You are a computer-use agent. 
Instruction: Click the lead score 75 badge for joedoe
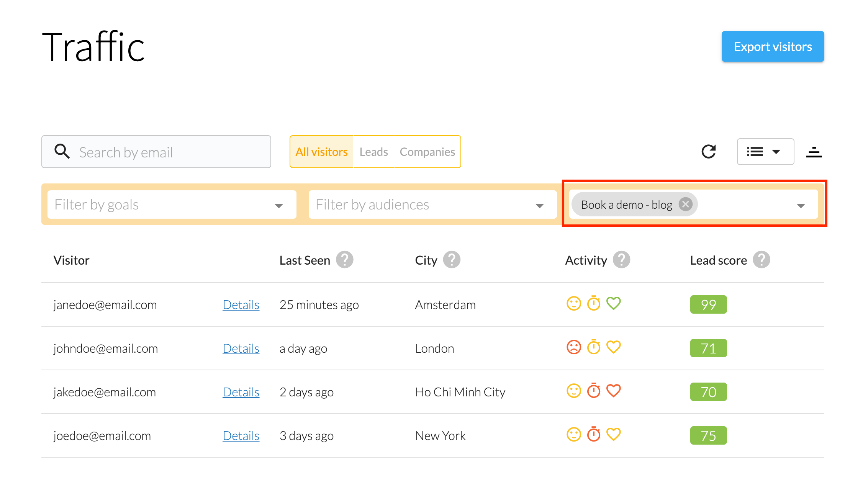pyautogui.click(x=708, y=435)
